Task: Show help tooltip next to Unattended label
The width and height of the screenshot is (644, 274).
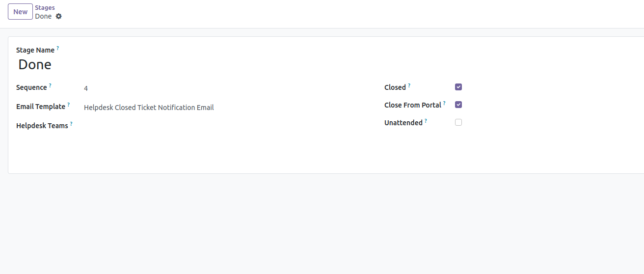Action: (x=426, y=121)
